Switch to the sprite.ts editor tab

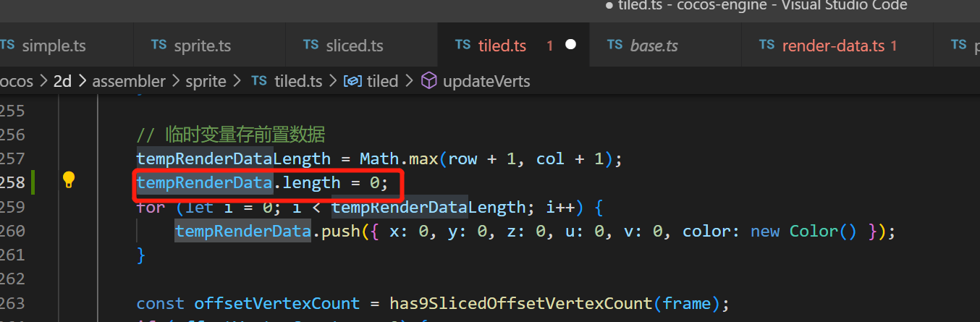click(202, 46)
